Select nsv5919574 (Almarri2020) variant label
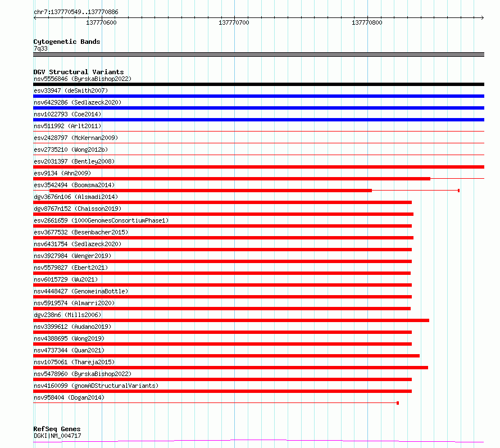 pos(74,303)
